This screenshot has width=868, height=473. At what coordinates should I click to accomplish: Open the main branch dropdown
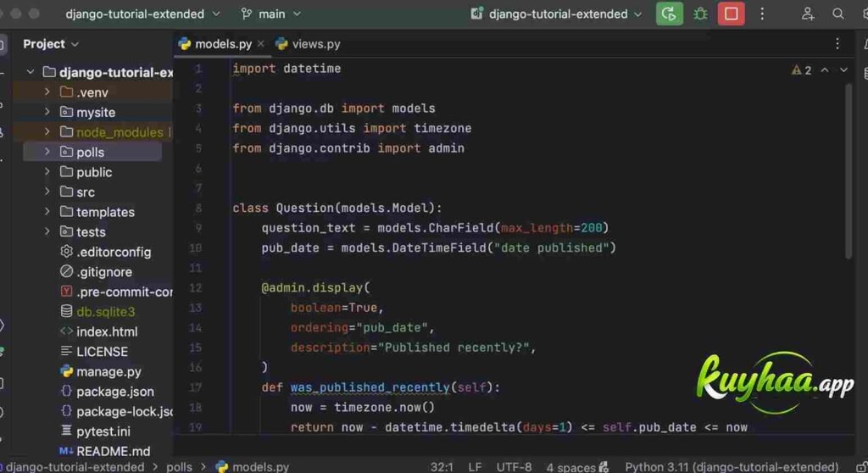(x=270, y=14)
